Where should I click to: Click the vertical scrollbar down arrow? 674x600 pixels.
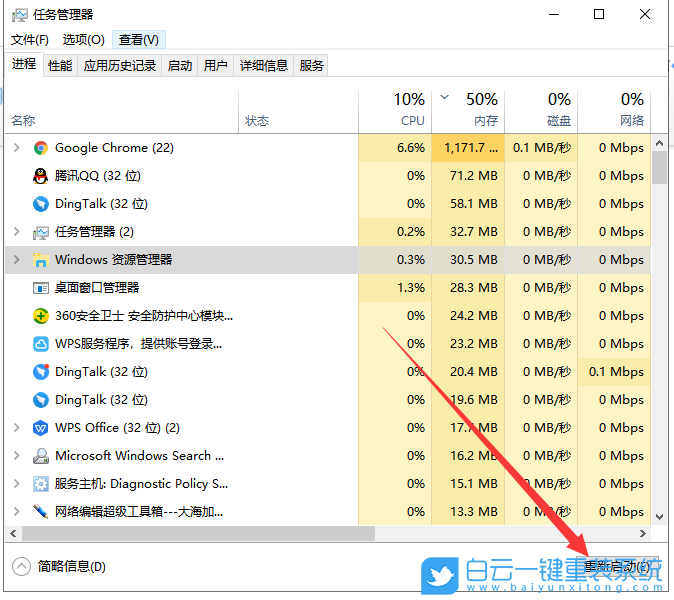tap(659, 516)
